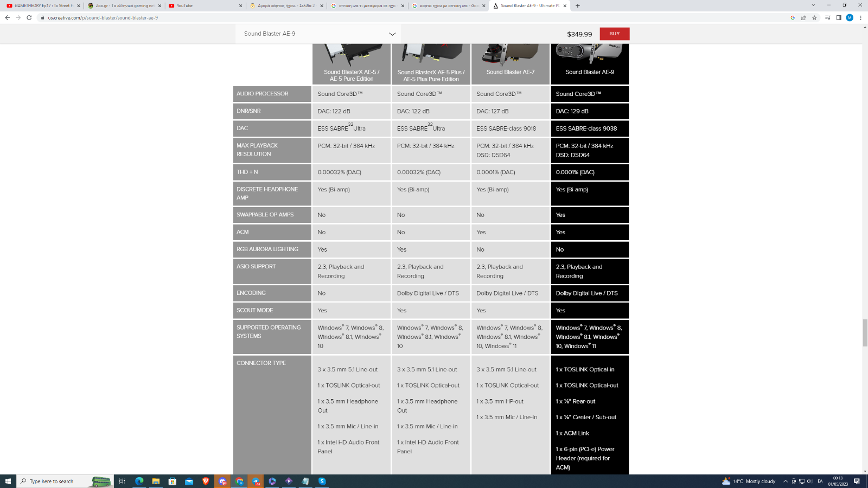
Task: Close the Sound Blaster AE-9 tab
Action: pyautogui.click(x=565, y=5)
